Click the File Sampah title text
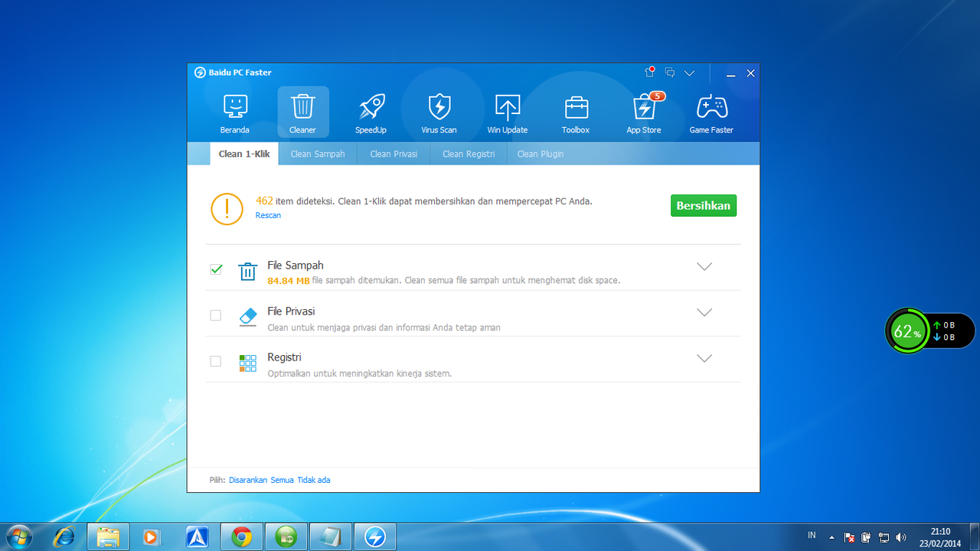980x551 pixels. pyautogui.click(x=296, y=266)
